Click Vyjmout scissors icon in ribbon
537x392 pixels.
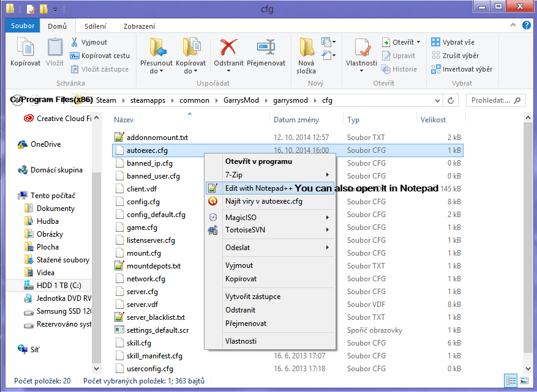coord(74,42)
